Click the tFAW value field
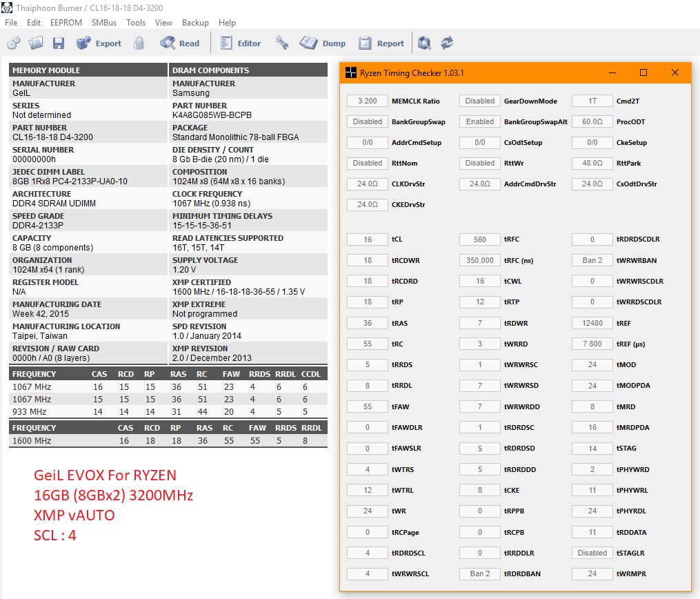This screenshot has width=700, height=599. tap(368, 406)
